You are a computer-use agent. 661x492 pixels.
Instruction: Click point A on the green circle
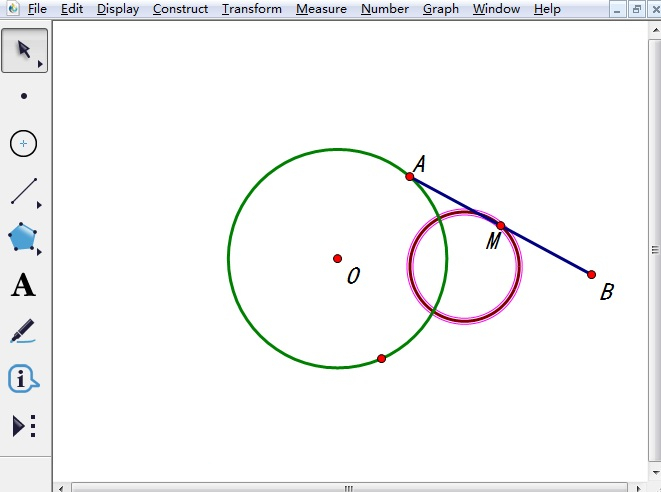click(410, 176)
